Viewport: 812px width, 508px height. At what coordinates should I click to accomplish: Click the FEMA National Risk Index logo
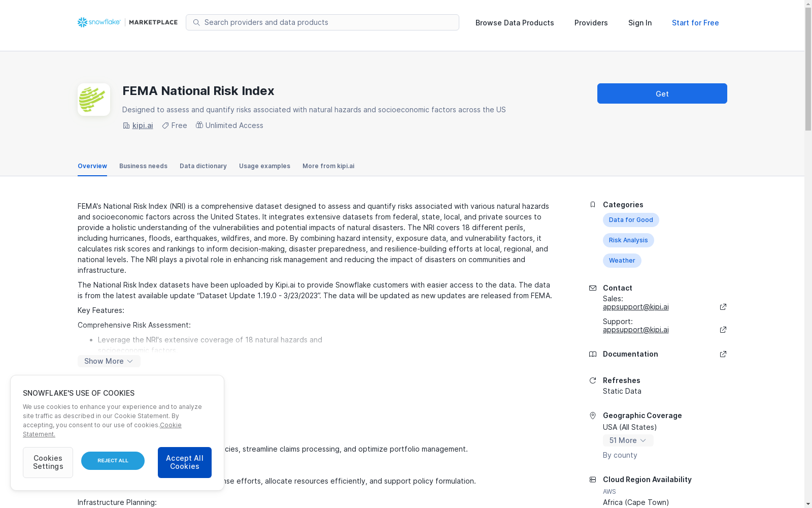click(x=94, y=100)
